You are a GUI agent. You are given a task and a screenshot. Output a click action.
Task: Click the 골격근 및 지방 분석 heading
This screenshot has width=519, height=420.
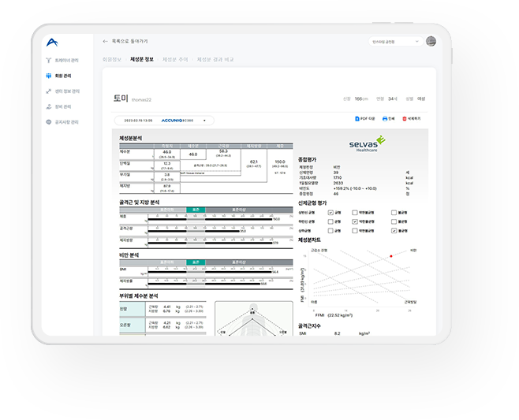coord(140,203)
